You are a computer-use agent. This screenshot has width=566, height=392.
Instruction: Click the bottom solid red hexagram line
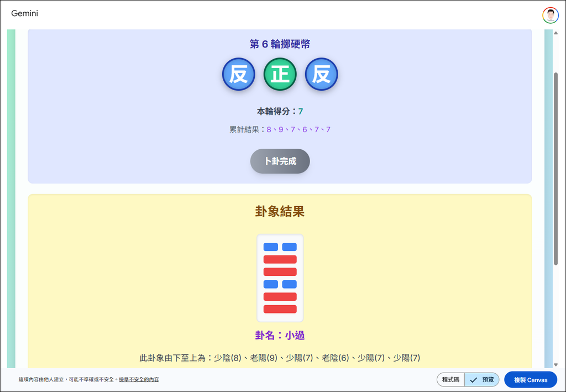pyautogui.click(x=280, y=309)
